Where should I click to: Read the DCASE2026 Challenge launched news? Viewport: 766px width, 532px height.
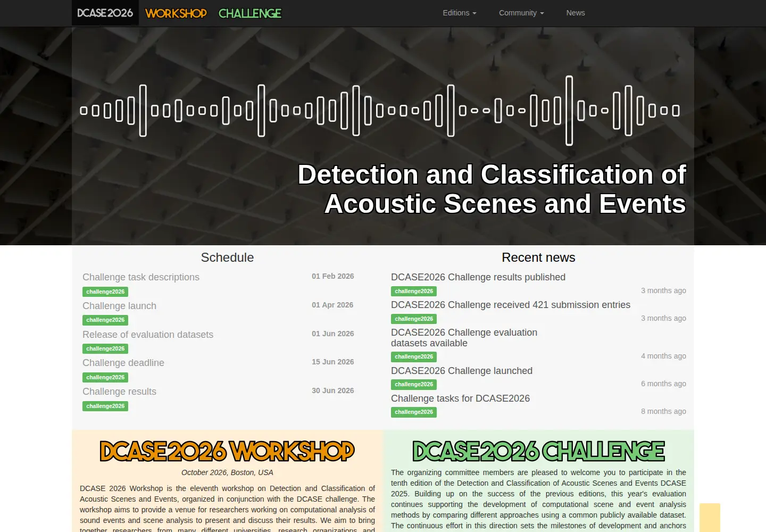pos(462,371)
